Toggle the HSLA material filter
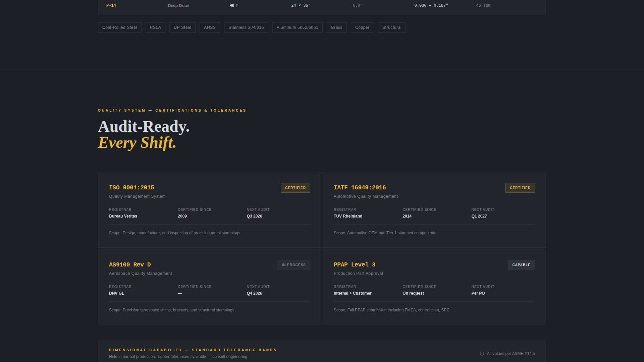The width and height of the screenshot is (644, 362). point(155,27)
